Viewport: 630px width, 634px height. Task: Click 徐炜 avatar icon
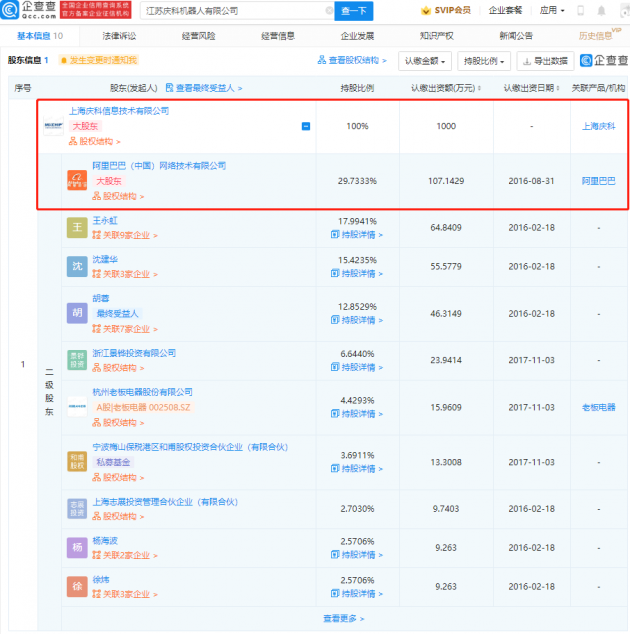77,586
